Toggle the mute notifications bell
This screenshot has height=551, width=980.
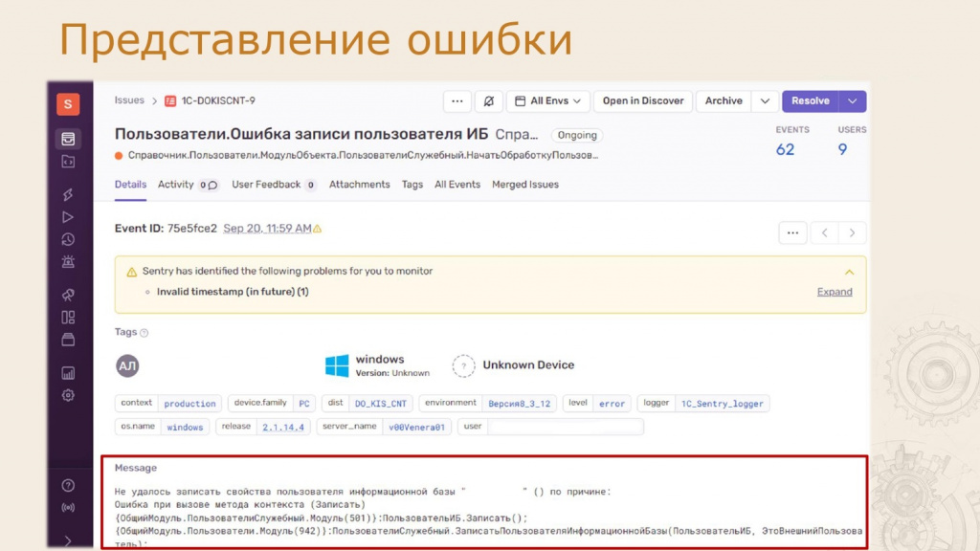489,101
